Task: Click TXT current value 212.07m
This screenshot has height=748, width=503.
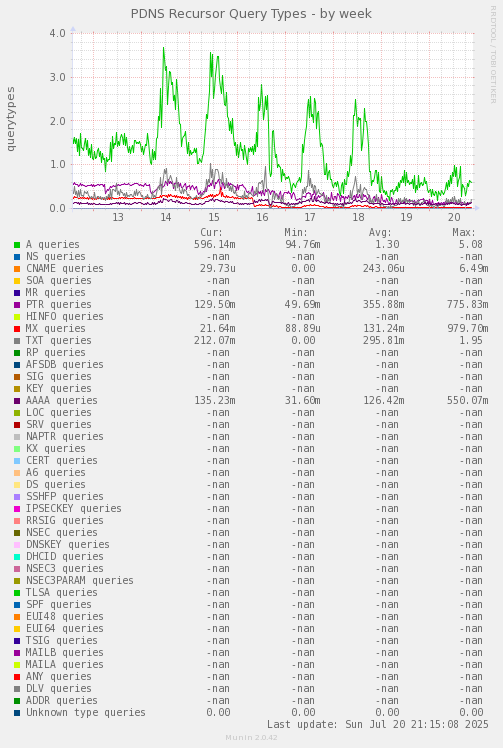Action: coord(215,340)
